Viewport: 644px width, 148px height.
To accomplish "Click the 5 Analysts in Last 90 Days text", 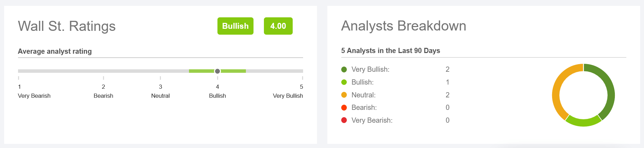I will (x=390, y=51).
